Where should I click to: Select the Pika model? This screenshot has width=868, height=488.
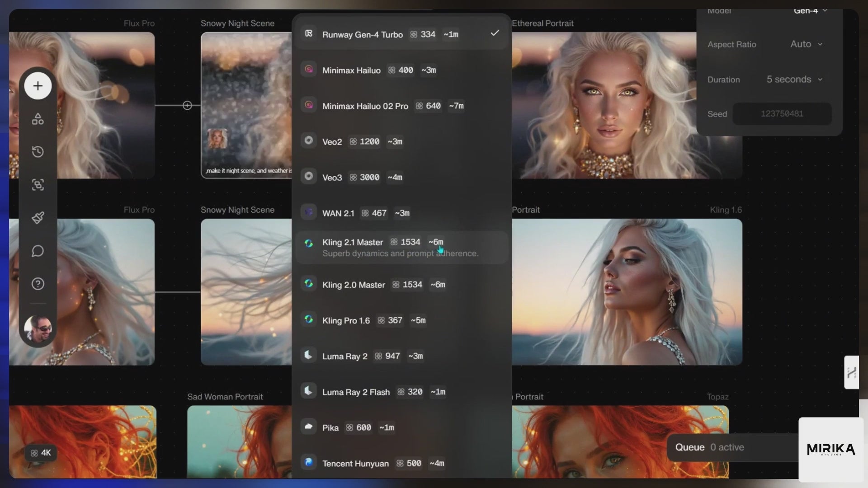tap(401, 427)
